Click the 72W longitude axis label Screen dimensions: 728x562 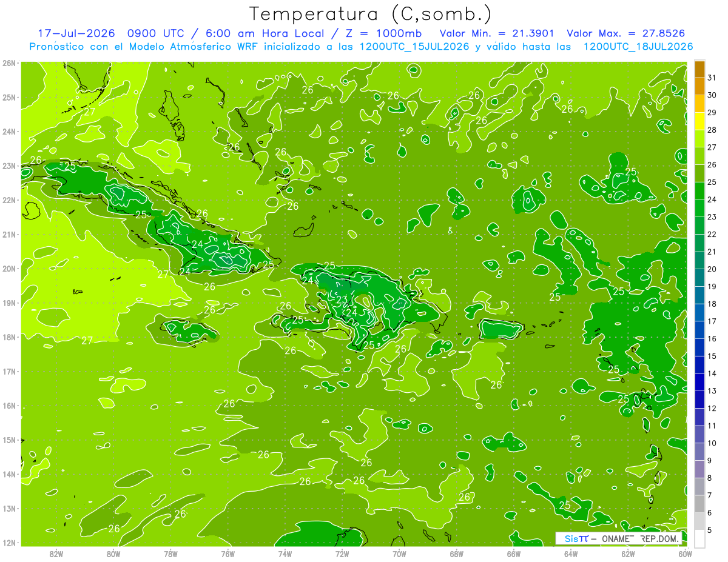click(342, 554)
